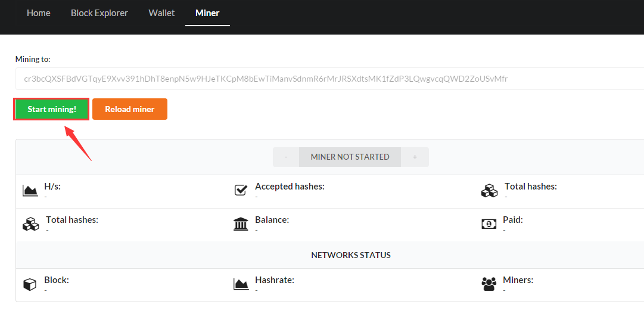Screen dimensions: 644x323
Task: Click the cubes icon in the top-right stats
Action: 489,191
